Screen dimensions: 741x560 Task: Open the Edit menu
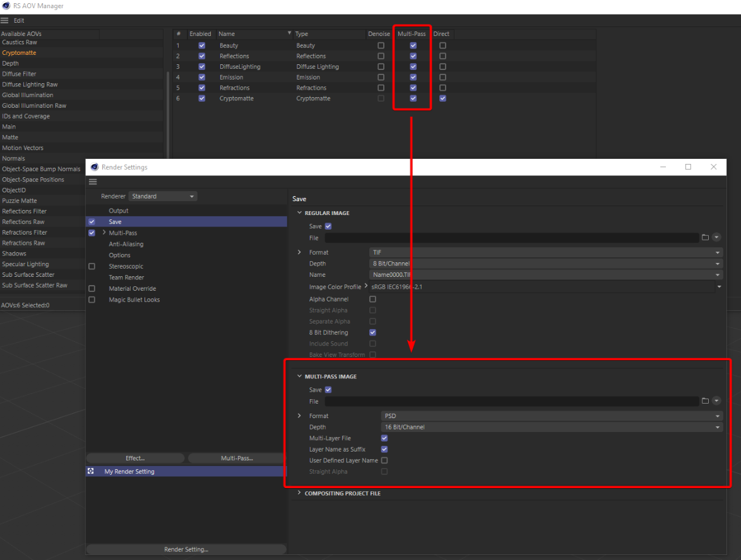point(18,20)
